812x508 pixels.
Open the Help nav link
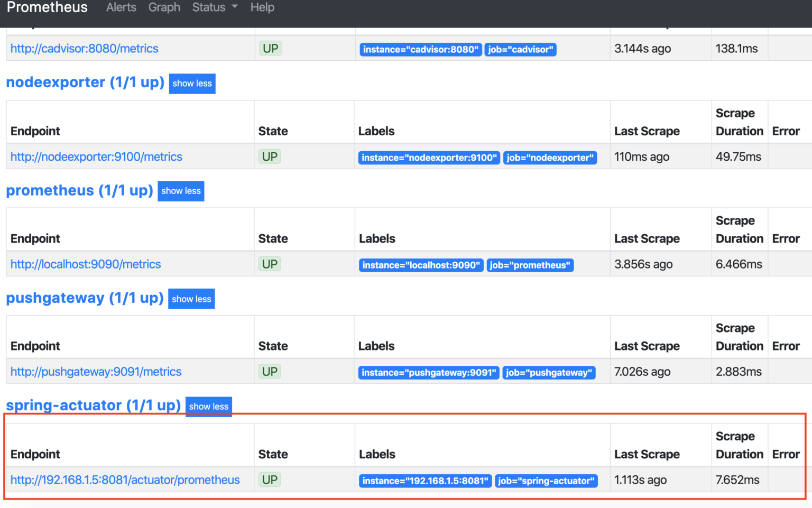[262, 7]
